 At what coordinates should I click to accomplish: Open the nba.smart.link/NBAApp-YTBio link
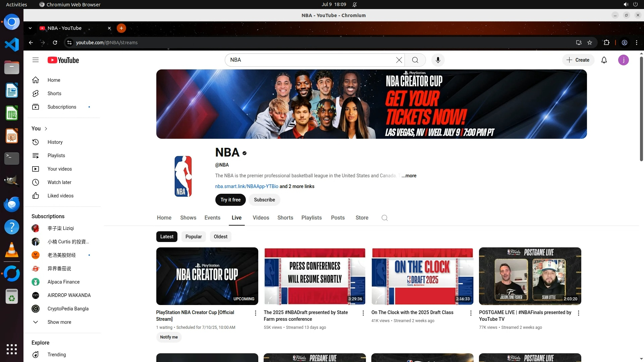[x=247, y=186]
